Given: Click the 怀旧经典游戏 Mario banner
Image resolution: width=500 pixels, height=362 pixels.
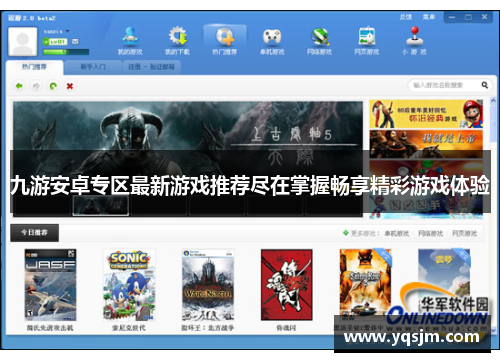Looking at the screenshot, I should (426, 114).
